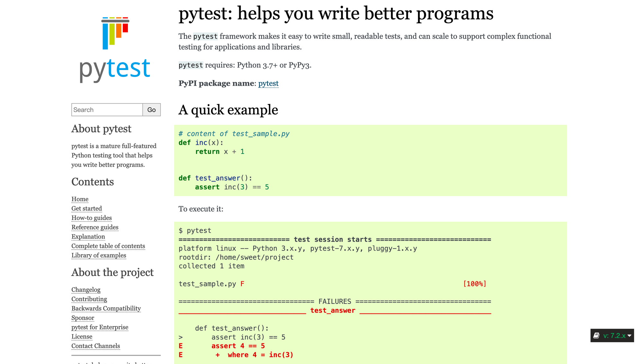Click the Changelog link
Screen dimensions: 643x364
[x=85, y=289]
